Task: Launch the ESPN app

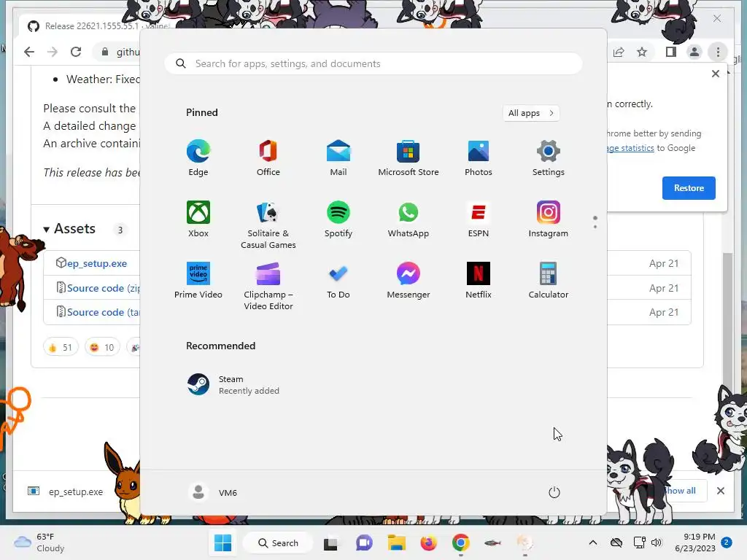Action: (x=479, y=219)
